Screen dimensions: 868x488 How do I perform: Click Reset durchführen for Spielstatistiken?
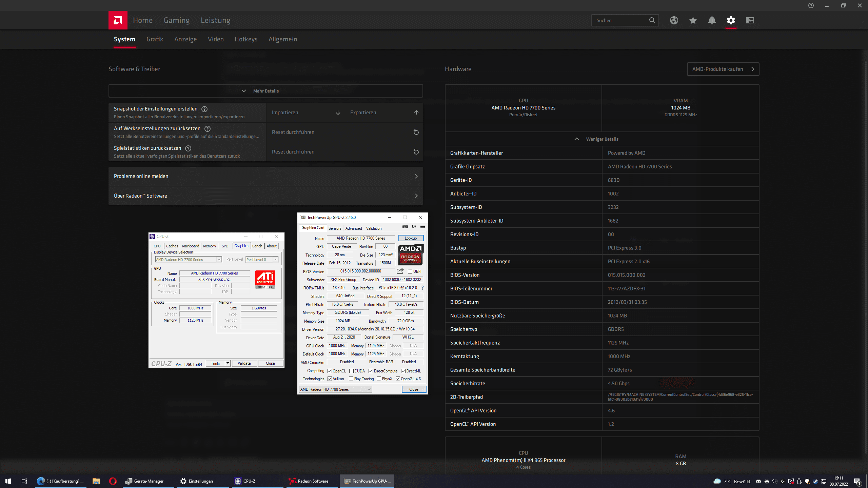tap(344, 152)
